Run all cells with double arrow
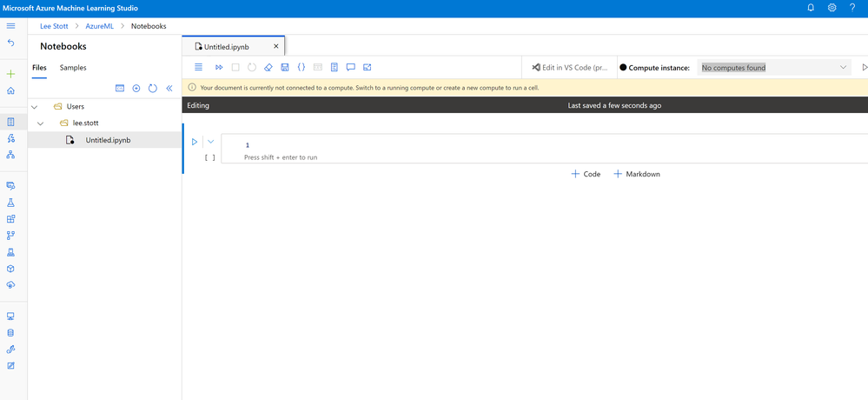868x400 pixels. click(x=219, y=67)
